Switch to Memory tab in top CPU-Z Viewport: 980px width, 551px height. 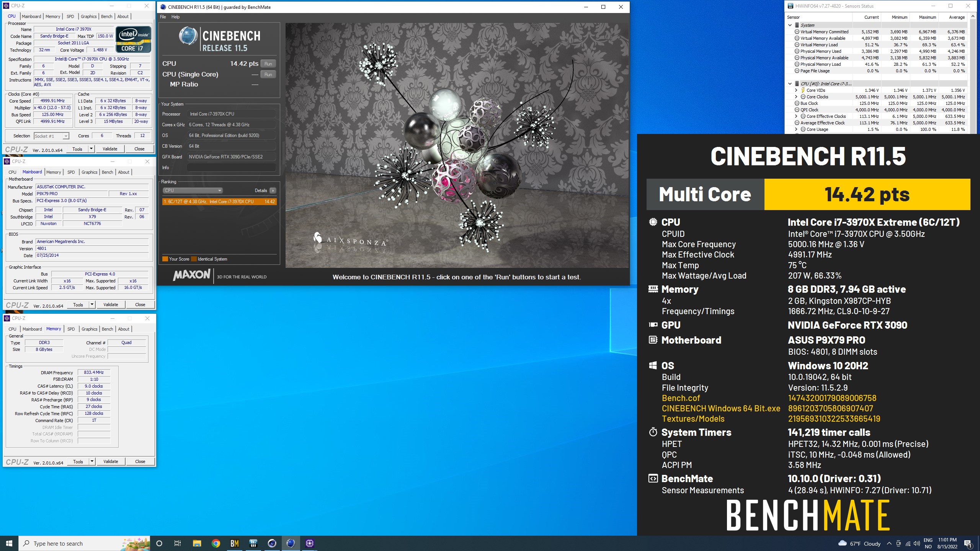[x=53, y=16]
